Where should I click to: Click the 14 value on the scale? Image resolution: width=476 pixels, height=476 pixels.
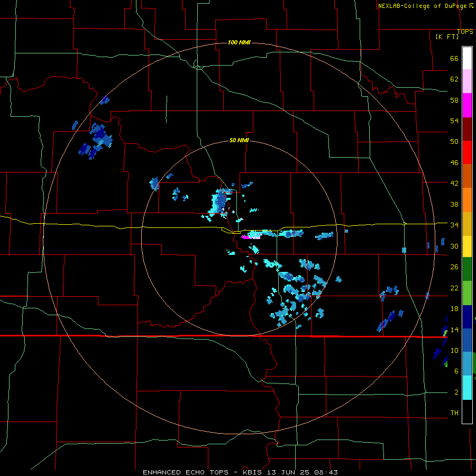(x=454, y=329)
